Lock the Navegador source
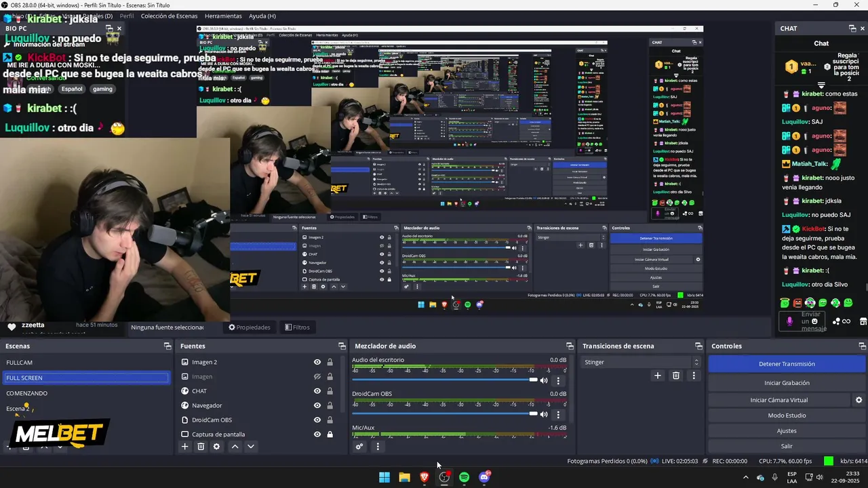Viewport: 868px width, 488px height. [x=330, y=405]
